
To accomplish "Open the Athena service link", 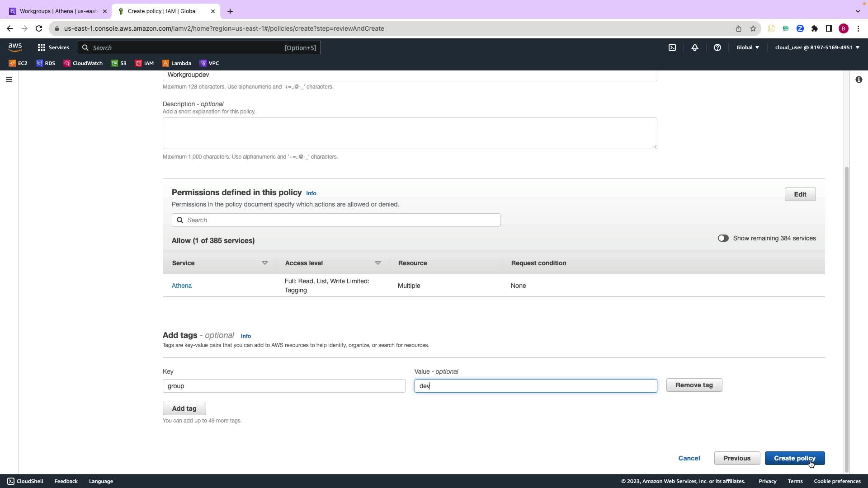I will point(182,286).
